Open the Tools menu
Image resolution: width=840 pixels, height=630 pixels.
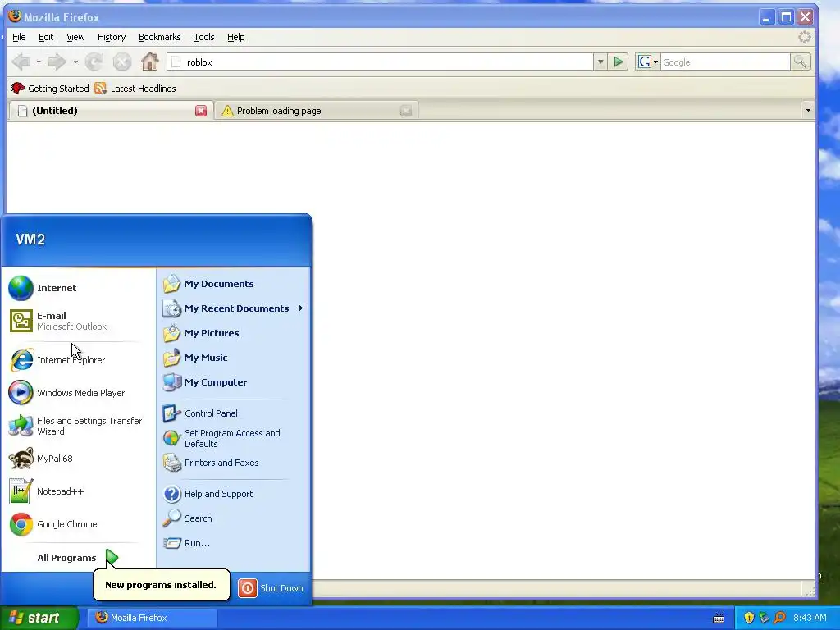(x=204, y=37)
